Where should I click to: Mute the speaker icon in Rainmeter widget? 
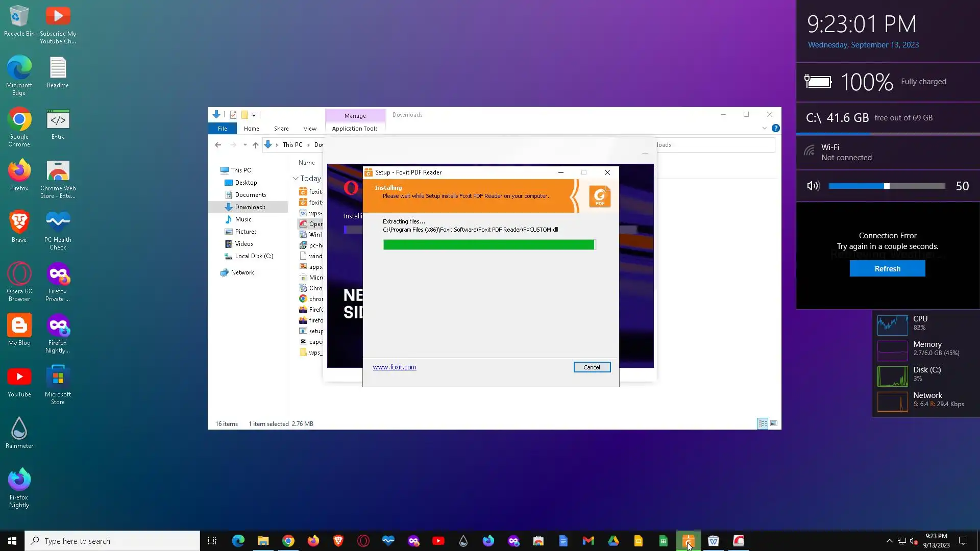(x=813, y=186)
